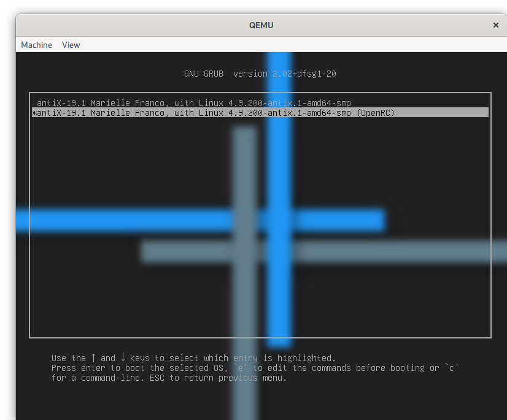Click the QEMU title bar text
This screenshot has width=507, height=420.
pyautogui.click(x=261, y=25)
